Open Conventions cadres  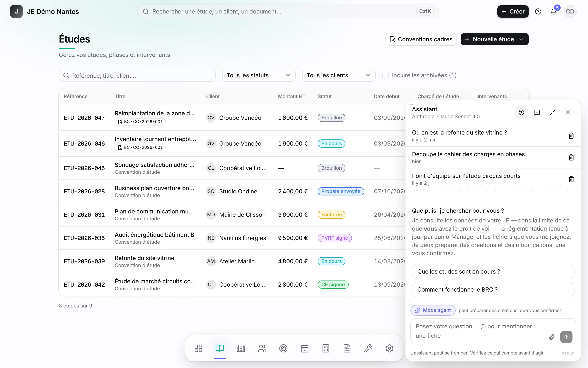coord(421,39)
